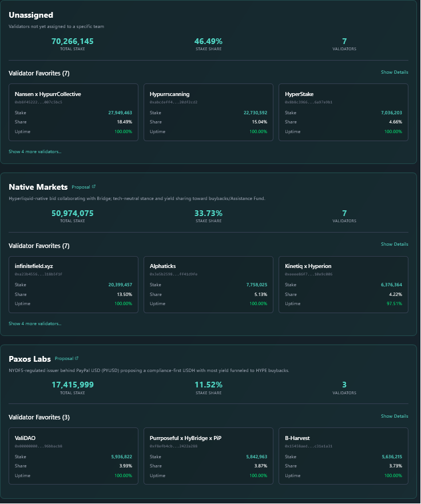Open the ValiDAO validator card

coord(73,457)
